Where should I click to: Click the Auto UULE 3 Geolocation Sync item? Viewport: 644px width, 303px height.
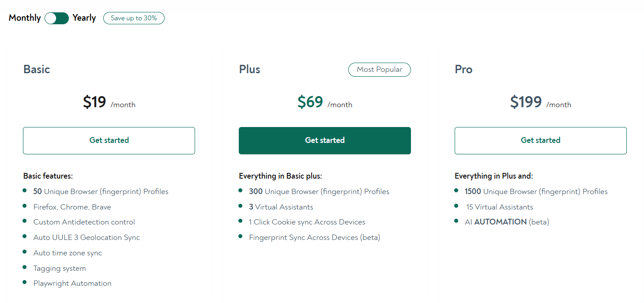tap(87, 238)
